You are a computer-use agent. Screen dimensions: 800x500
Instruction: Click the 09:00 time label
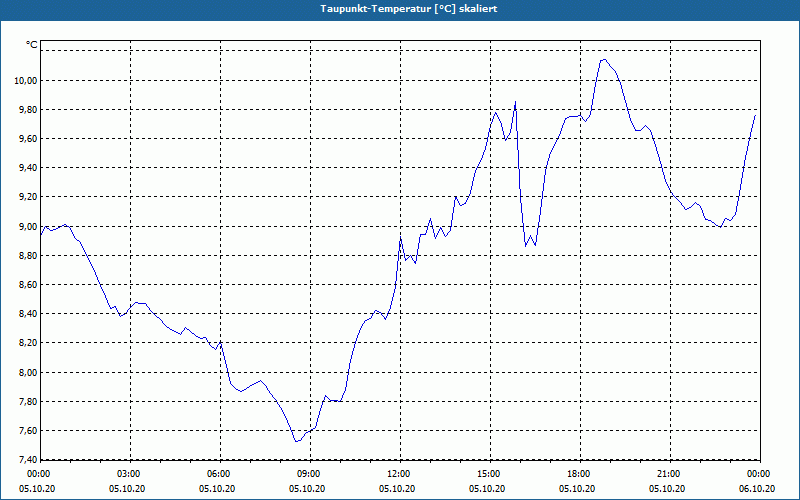click(311, 474)
